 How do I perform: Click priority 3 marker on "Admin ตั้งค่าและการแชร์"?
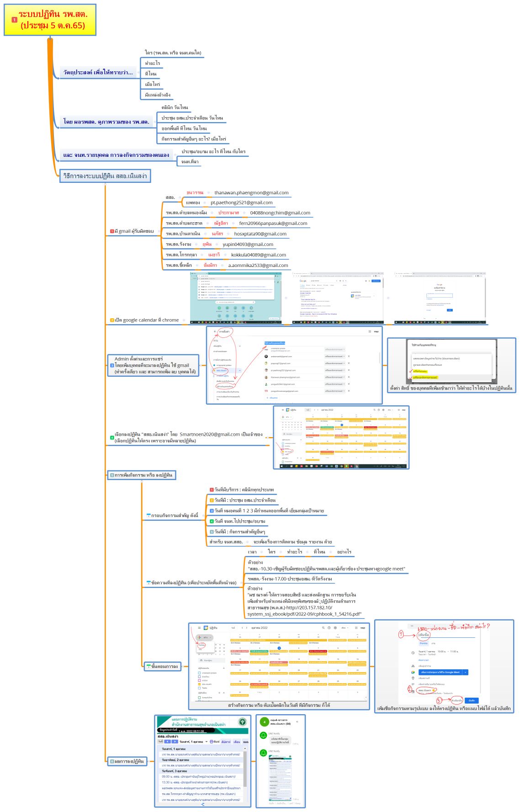[x=112, y=365]
